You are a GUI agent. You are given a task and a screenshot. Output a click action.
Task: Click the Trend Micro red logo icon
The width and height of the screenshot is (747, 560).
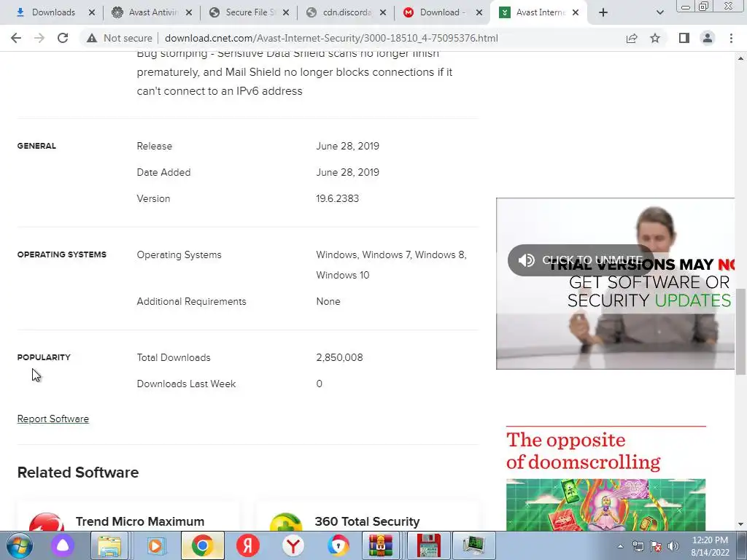tap(46, 522)
